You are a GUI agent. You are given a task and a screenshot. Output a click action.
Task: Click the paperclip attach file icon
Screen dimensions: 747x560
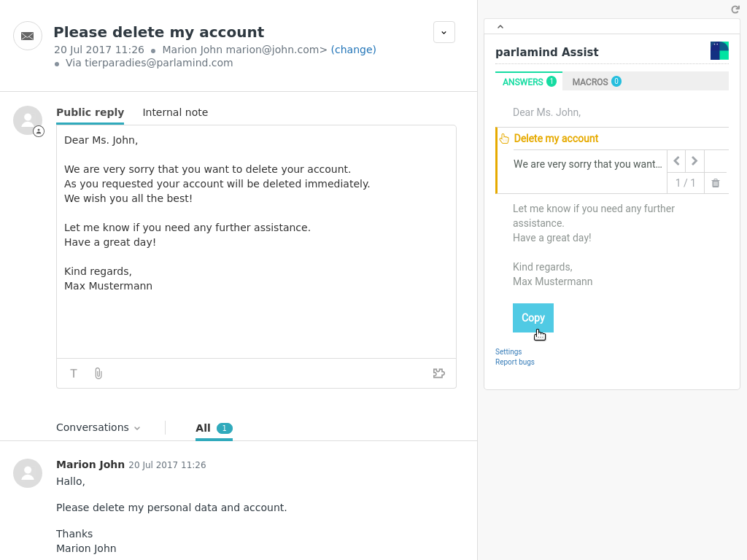(x=98, y=373)
